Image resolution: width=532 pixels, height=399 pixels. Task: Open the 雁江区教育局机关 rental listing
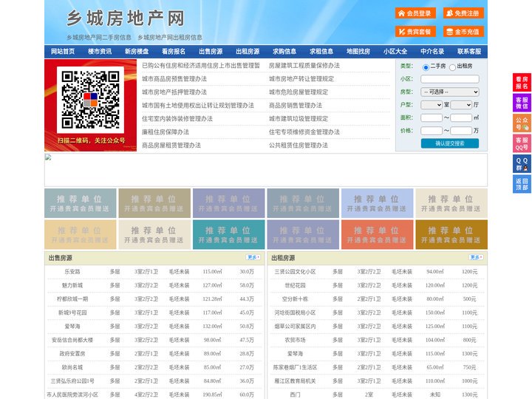[295, 381]
